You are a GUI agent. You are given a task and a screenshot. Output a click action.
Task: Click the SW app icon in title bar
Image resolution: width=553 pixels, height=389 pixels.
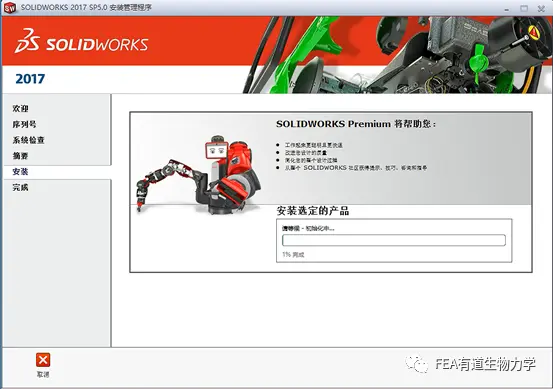(x=10, y=7)
